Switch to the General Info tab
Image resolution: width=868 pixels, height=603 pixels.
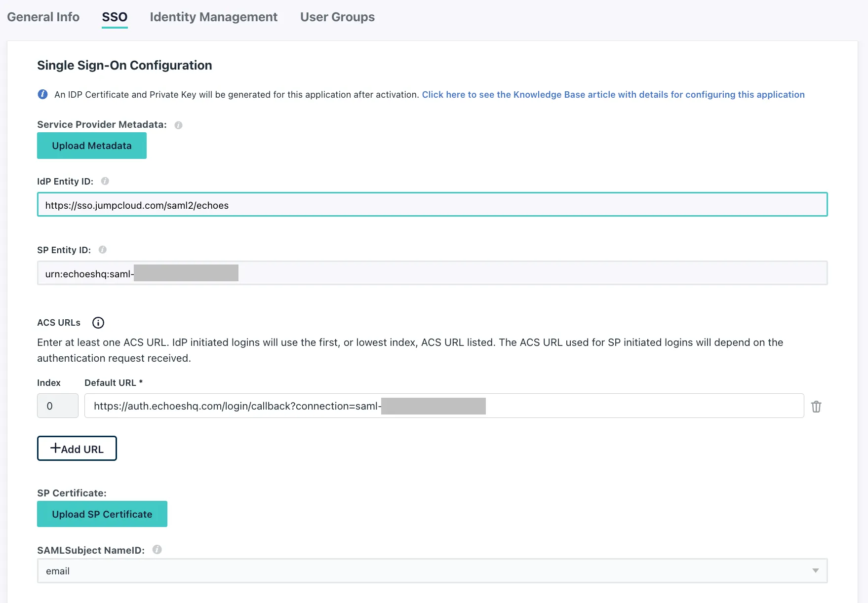point(43,17)
